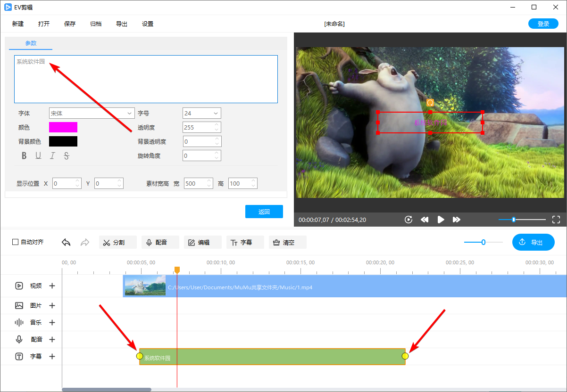Image resolution: width=567 pixels, height=392 pixels.
Task: Click the 登录 login button
Action: click(543, 24)
